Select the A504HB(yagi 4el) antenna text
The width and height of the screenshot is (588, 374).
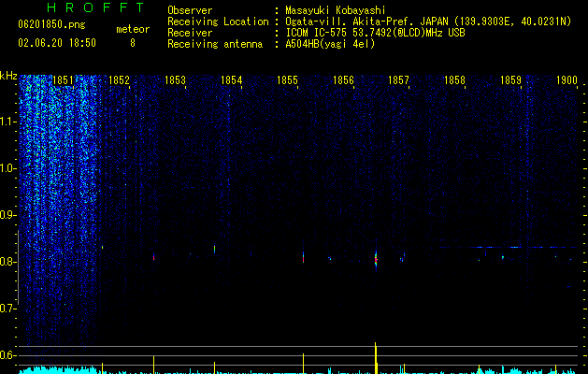330,44
